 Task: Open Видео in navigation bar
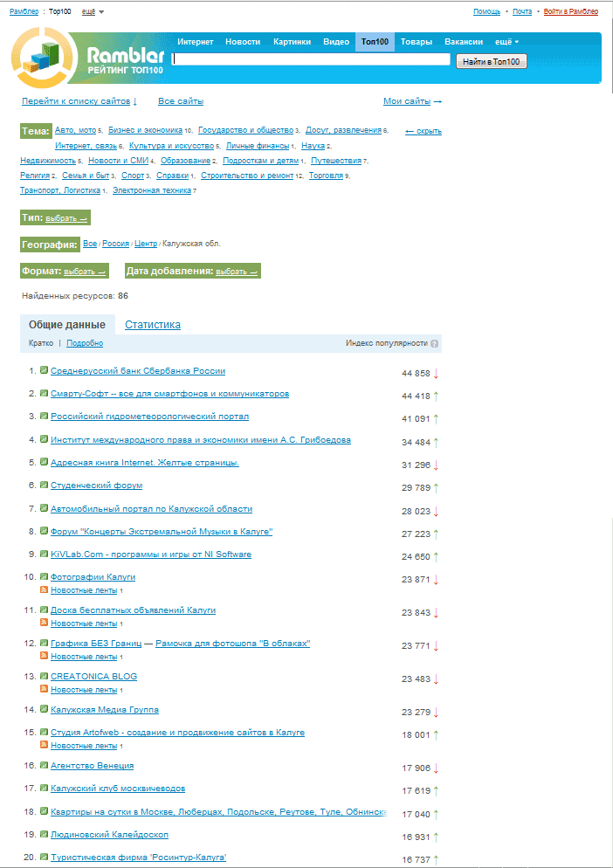point(336,42)
